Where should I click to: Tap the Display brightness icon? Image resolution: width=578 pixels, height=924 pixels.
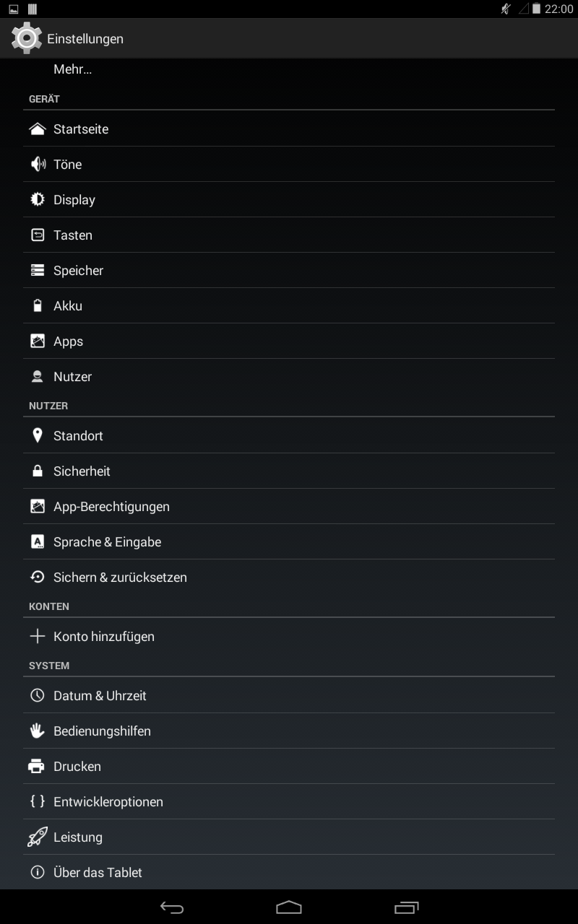tap(38, 200)
